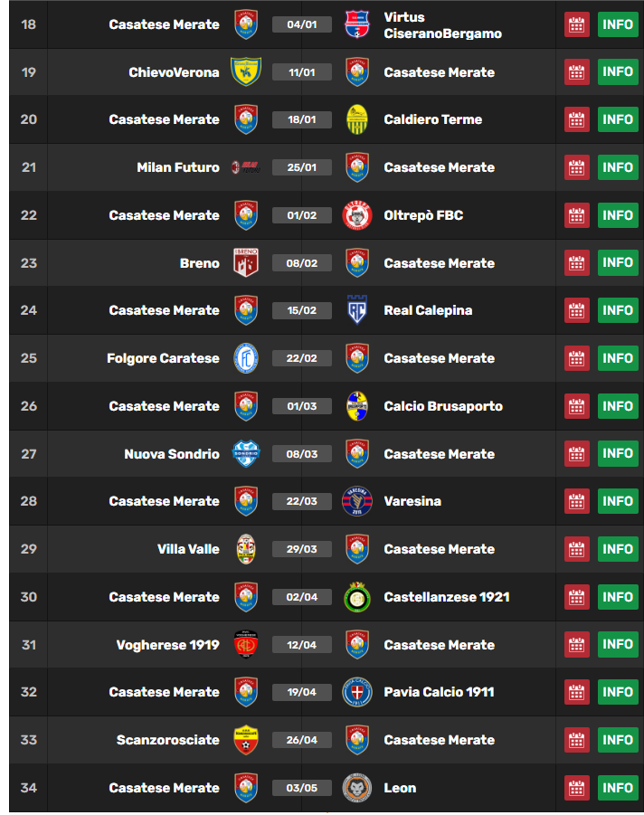Click the Pavia Calcio 1911 crest
The width and height of the screenshot is (644, 815).
coord(357,692)
